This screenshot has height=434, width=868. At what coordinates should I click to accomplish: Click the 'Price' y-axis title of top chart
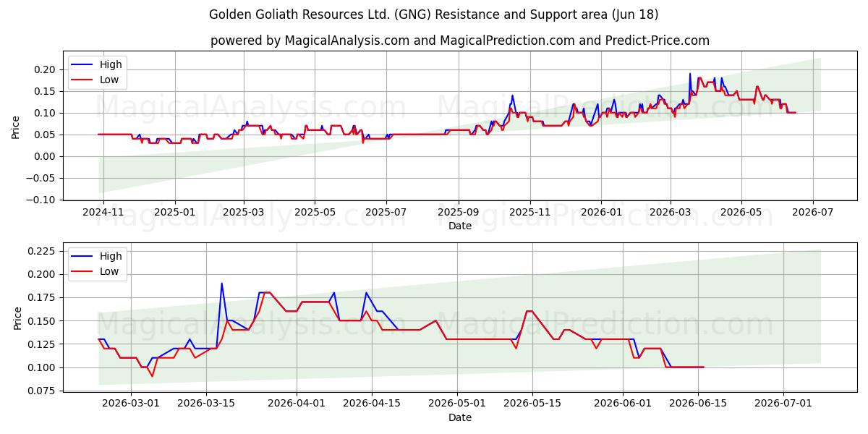16,127
